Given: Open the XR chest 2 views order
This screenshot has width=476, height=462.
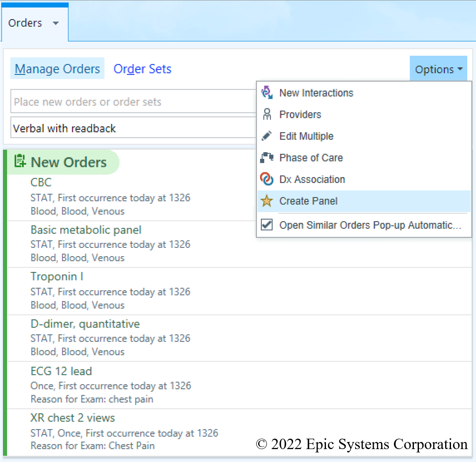Looking at the screenshot, I should pyautogui.click(x=73, y=418).
